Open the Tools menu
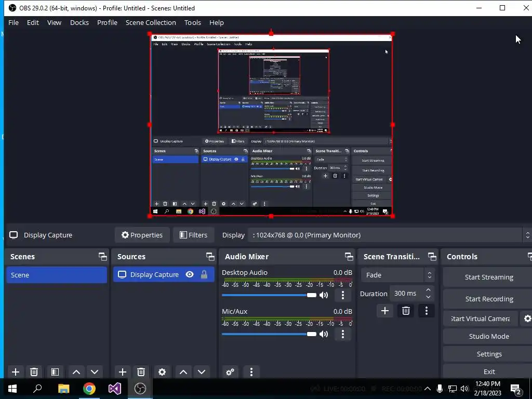Image resolution: width=532 pixels, height=399 pixels. (193, 22)
